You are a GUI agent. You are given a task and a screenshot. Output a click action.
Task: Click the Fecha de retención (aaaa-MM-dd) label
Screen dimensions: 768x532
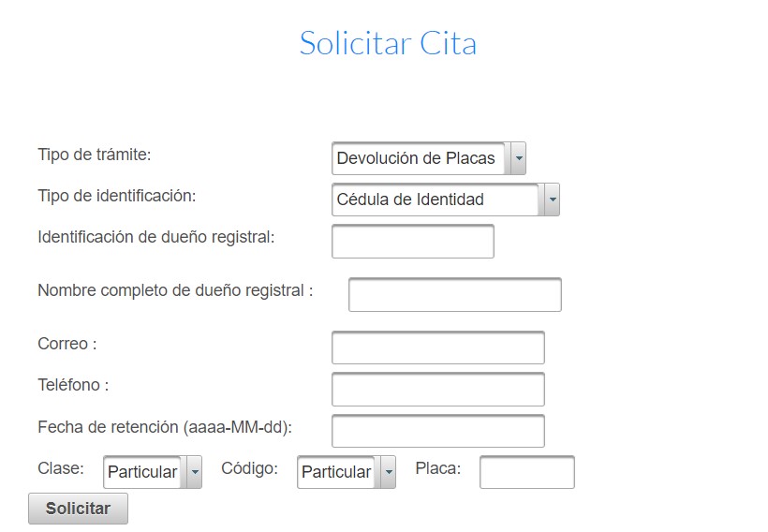[x=165, y=427]
